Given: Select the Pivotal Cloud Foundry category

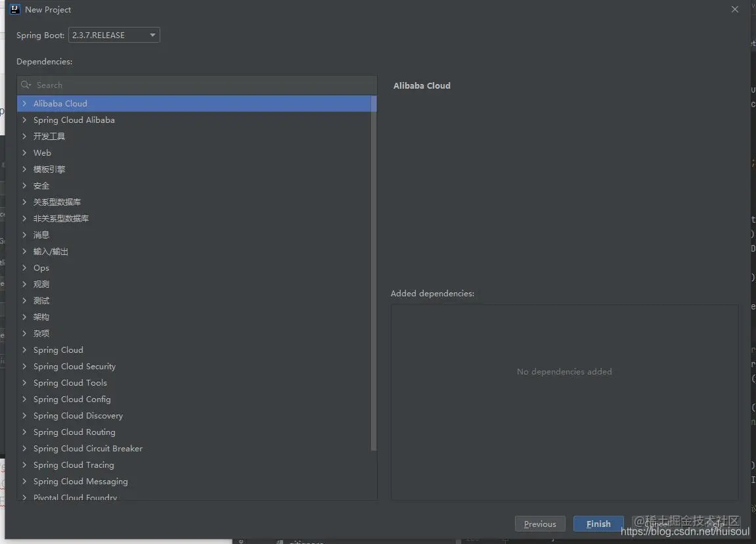Looking at the screenshot, I should (x=194, y=495).
